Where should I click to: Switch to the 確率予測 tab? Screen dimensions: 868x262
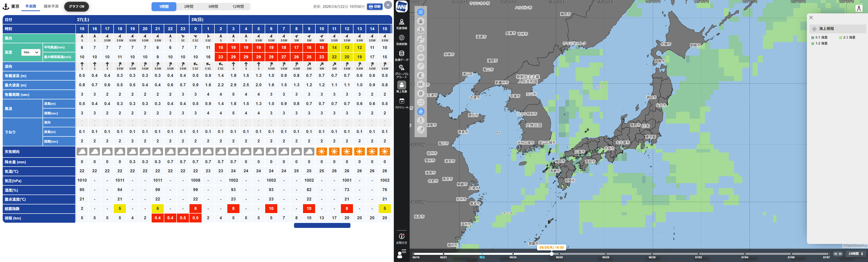pos(51,6)
